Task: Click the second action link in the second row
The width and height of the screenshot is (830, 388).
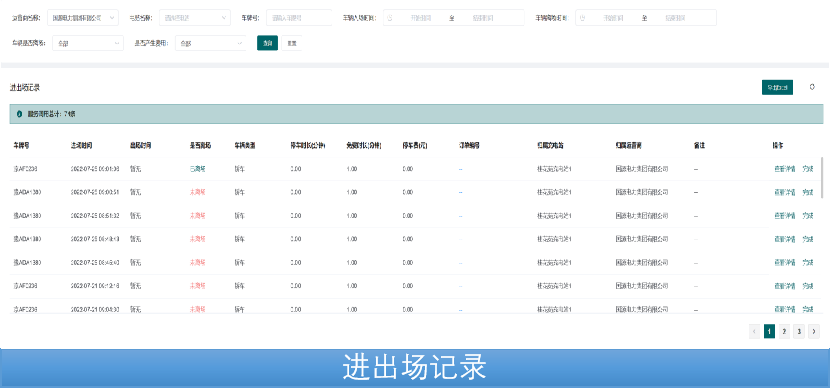Action: (807, 193)
